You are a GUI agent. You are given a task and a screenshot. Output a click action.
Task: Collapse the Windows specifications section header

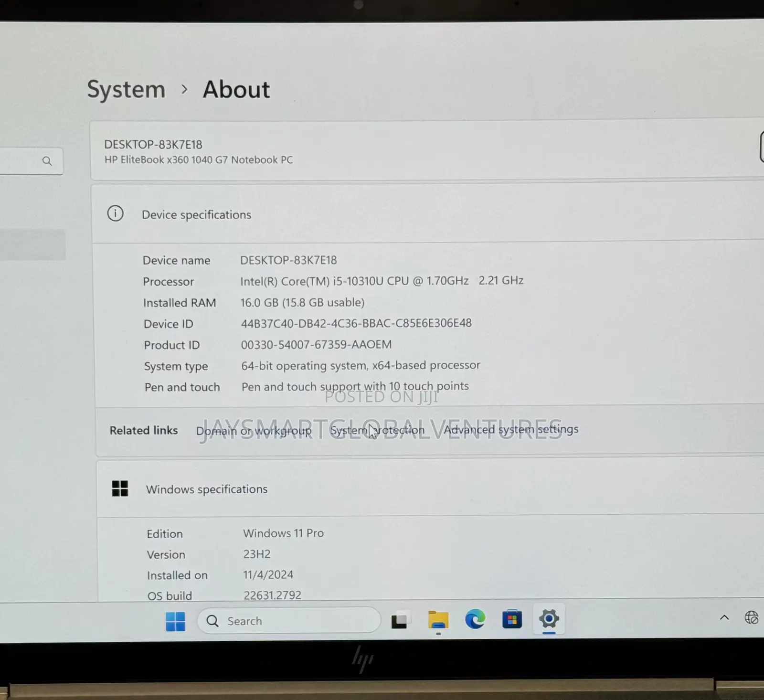tap(430, 488)
